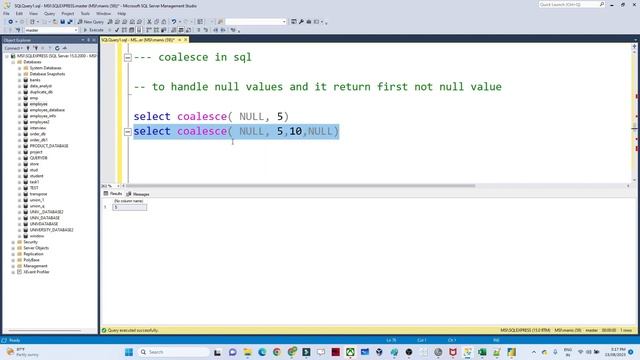The image size is (640, 360).
Task: Close the Object Explorer panel
Action: pyautogui.click(x=94, y=40)
